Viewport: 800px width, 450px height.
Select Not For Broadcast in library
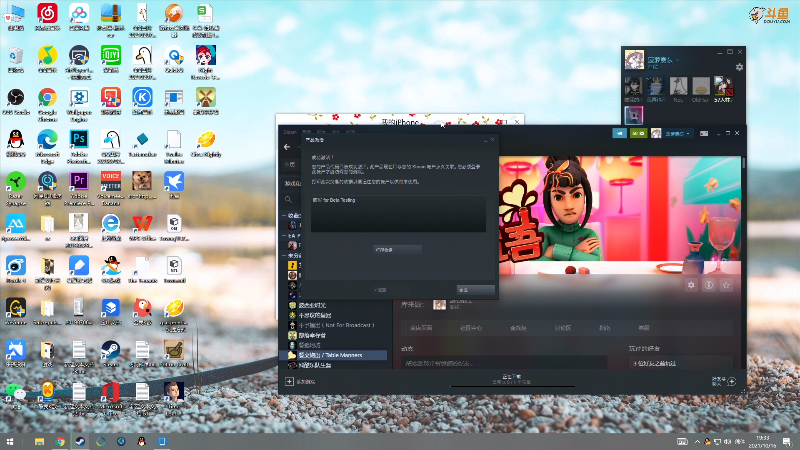coord(336,325)
